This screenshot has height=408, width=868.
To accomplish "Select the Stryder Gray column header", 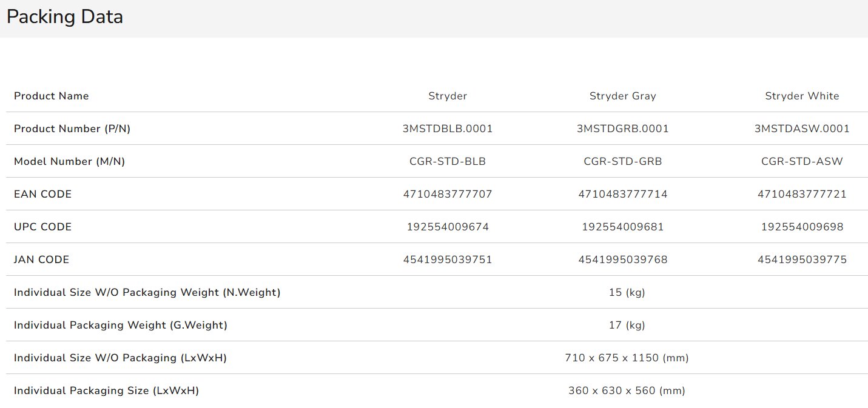I will pyautogui.click(x=622, y=96).
